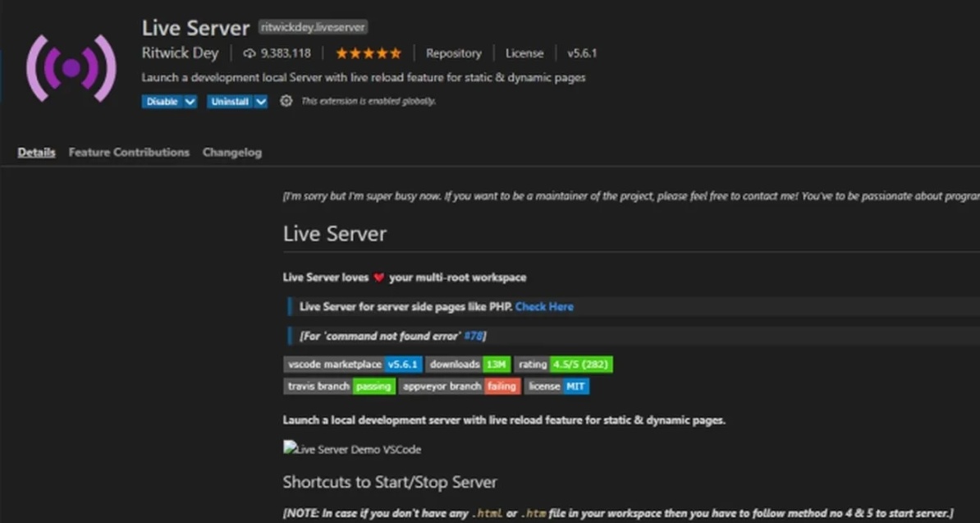
Task: Click the v5.6.1 version text in header
Action: 582,53
